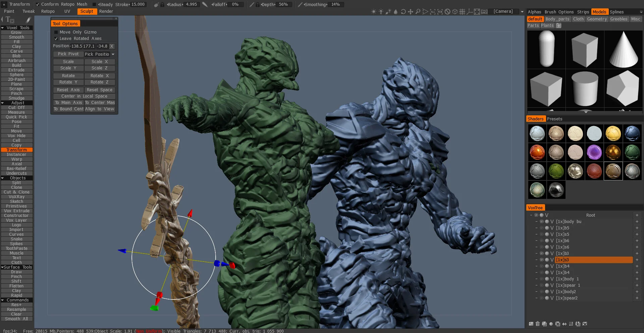Collapse the Voxel Tools section

click(x=3, y=28)
